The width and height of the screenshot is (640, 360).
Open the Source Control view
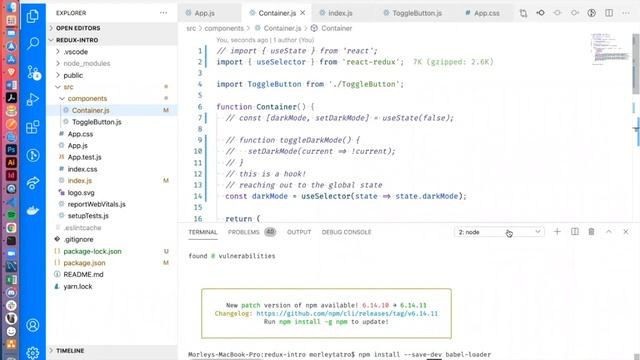[x=33, y=72]
